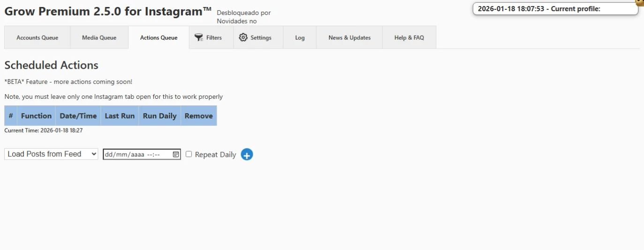Open the Media Queue tab
644x250 pixels.
[99, 37]
